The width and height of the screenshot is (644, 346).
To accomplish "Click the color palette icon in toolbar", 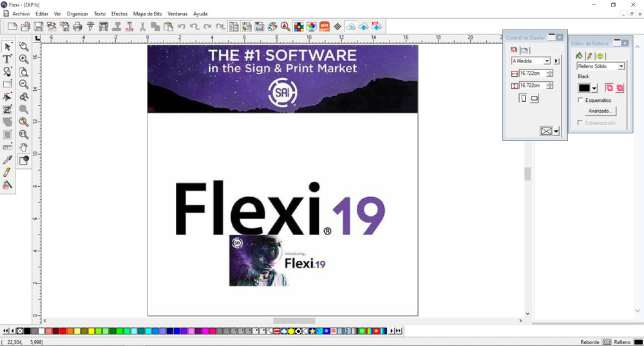I will pyautogui.click(x=272, y=26).
